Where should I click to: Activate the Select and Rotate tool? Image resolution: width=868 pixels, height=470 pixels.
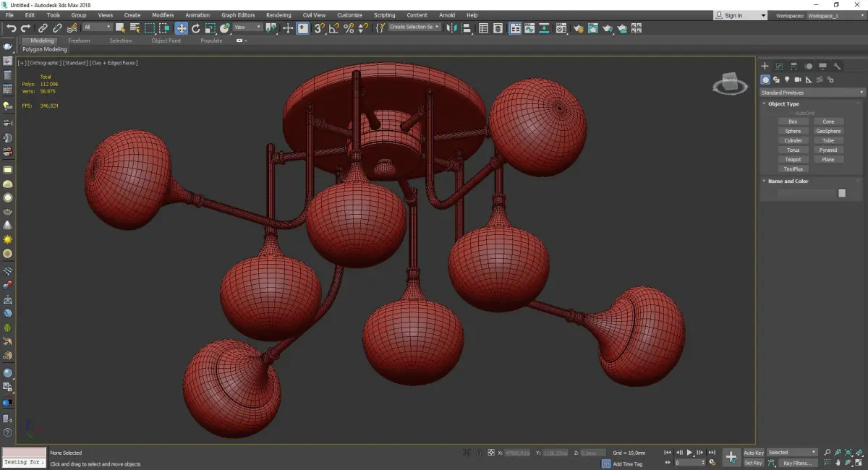[195, 28]
